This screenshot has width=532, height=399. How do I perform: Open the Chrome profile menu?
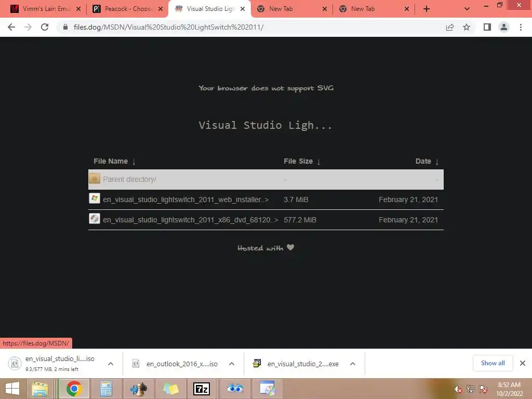click(x=504, y=27)
